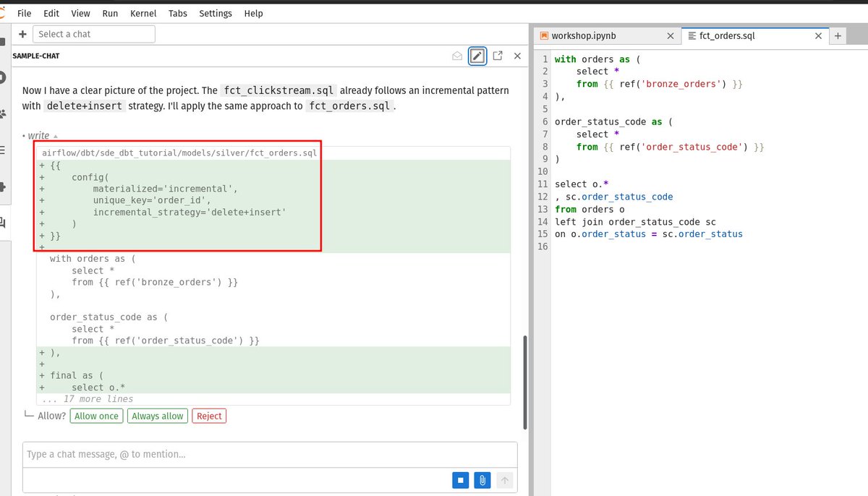Image resolution: width=868 pixels, height=496 pixels.
Task: Click the 'Allow?' prompt label
Action: pos(52,416)
